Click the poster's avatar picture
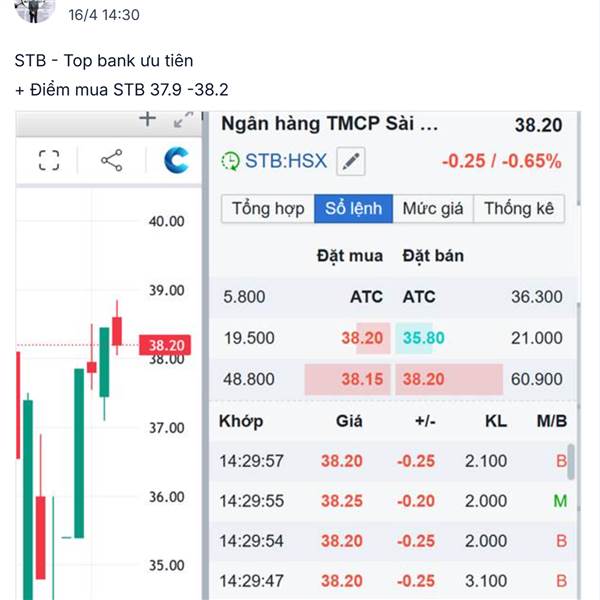600x600 pixels. coord(35,10)
